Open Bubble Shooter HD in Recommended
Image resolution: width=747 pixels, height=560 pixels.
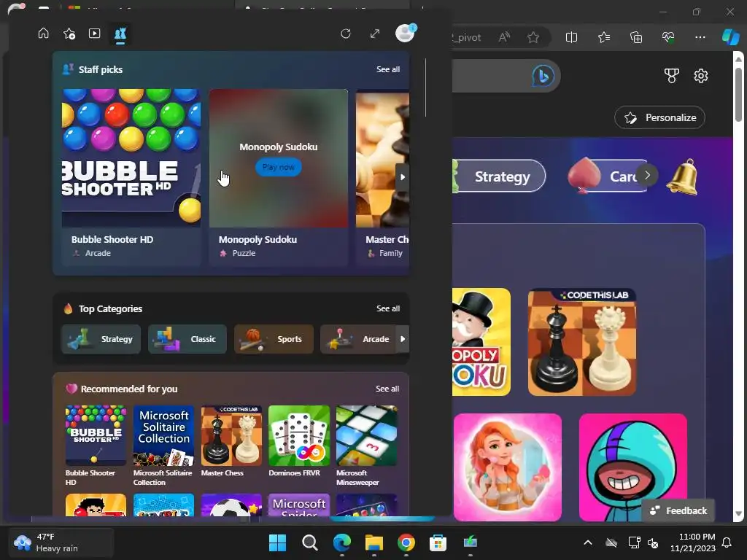click(x=96, y=446)
